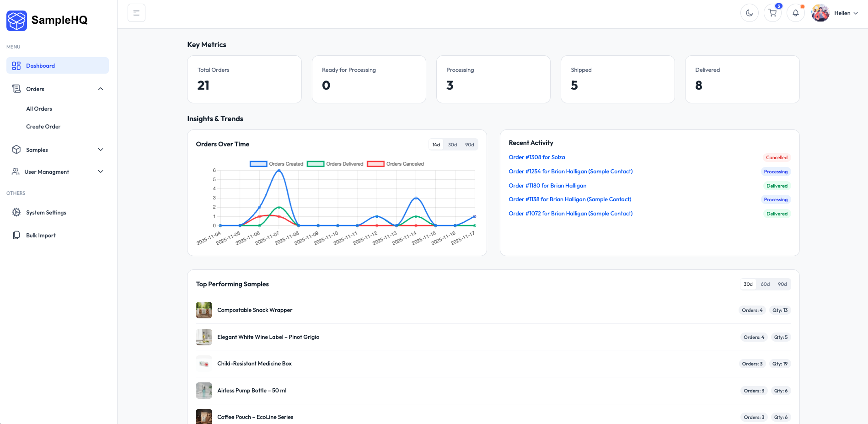Click the System Settings gear icon
Viewport: 868px width, 424px height.
[16, 212]
